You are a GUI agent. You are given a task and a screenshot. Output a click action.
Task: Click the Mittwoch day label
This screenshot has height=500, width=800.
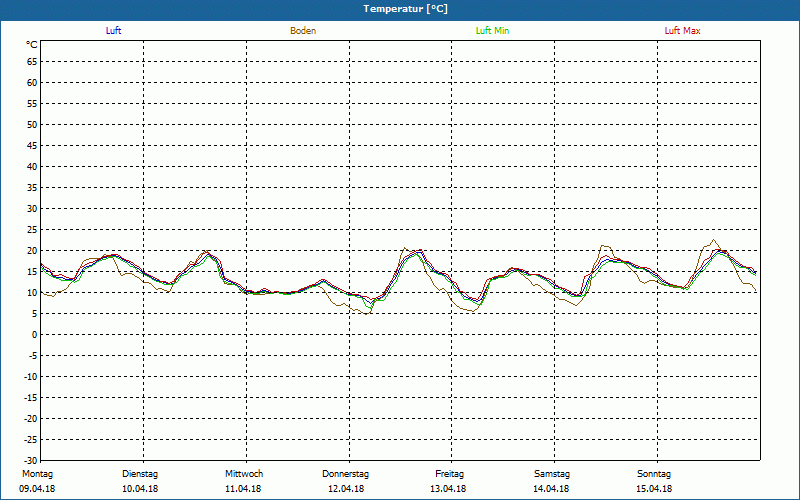coord(244,474)
